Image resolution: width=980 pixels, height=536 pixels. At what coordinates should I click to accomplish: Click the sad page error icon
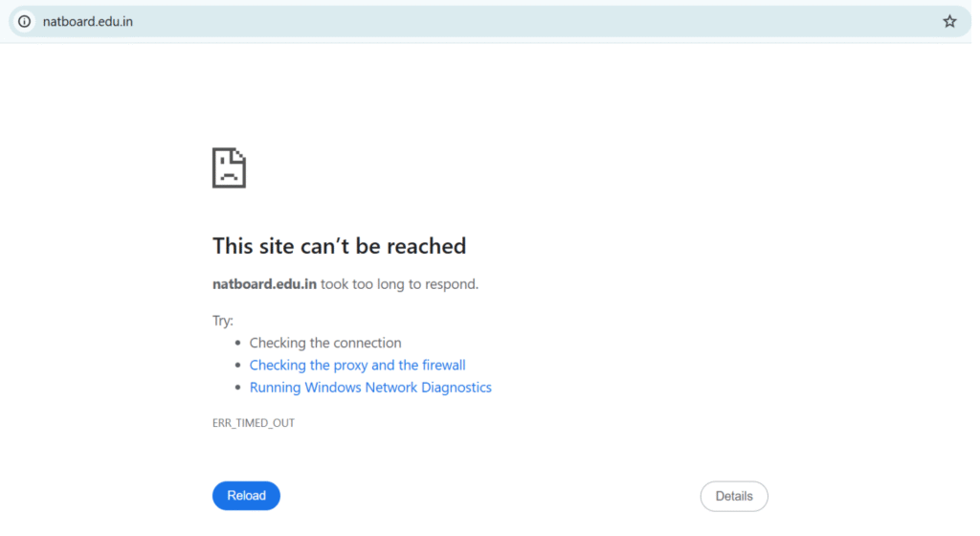[229, 168]
